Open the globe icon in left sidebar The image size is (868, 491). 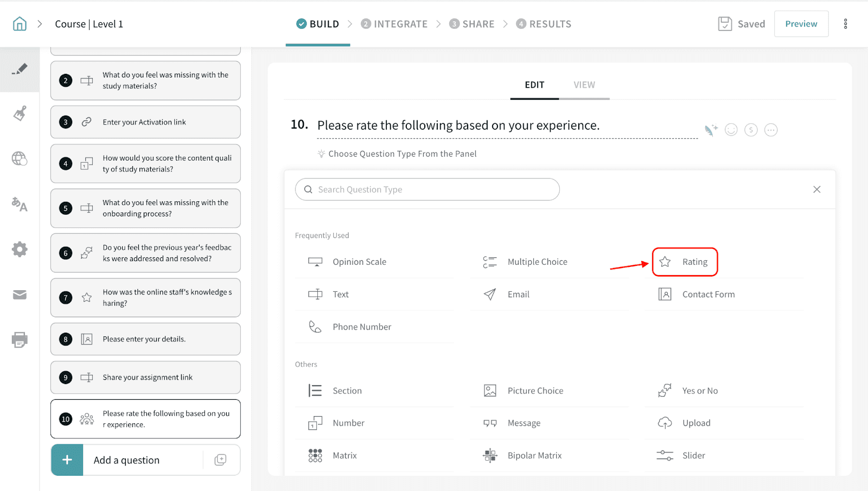click(x=20, y=158)
